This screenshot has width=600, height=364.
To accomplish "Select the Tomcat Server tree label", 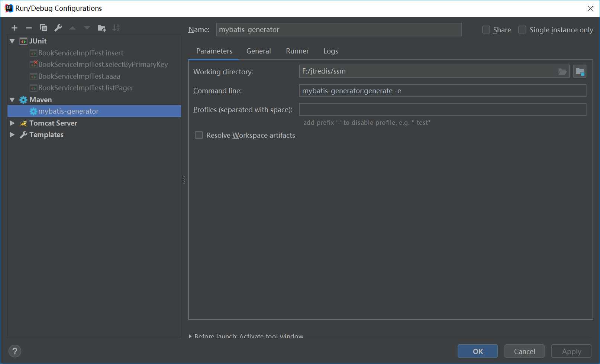I will point(53,123).
